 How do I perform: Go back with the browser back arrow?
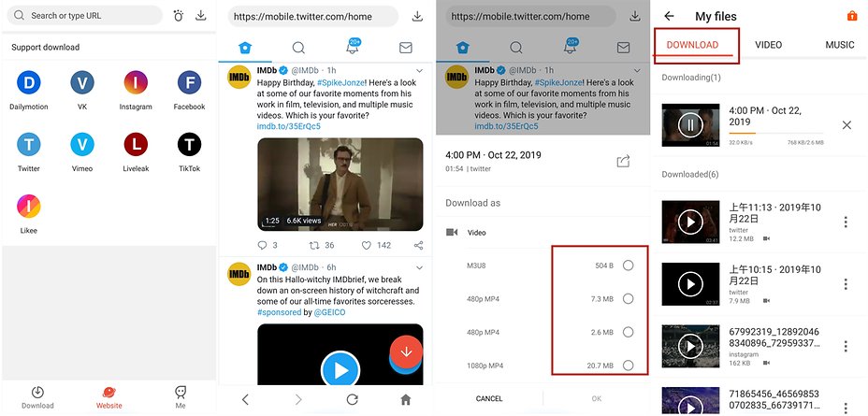coord(245,399)
